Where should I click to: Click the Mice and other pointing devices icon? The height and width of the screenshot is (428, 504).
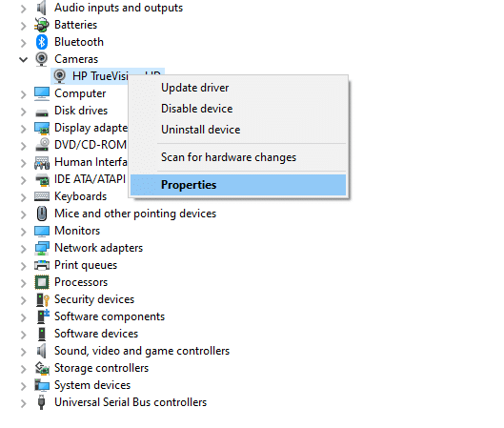tap(42, 214)
